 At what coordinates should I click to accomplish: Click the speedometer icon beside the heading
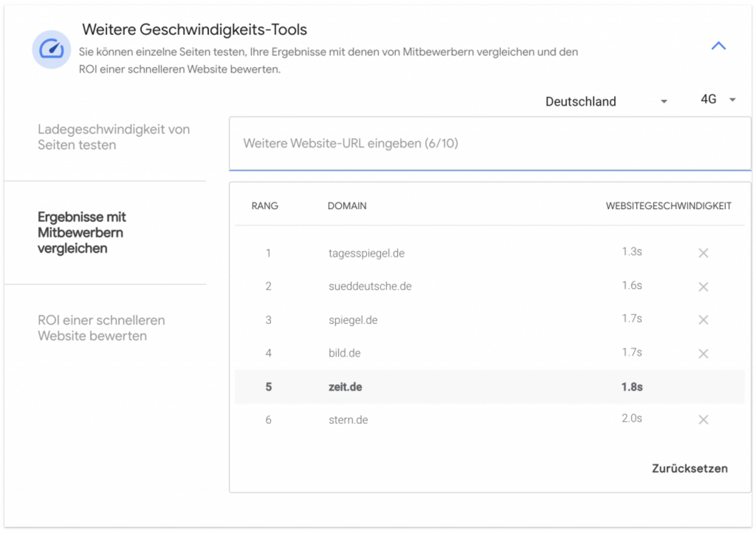(51, 50)
